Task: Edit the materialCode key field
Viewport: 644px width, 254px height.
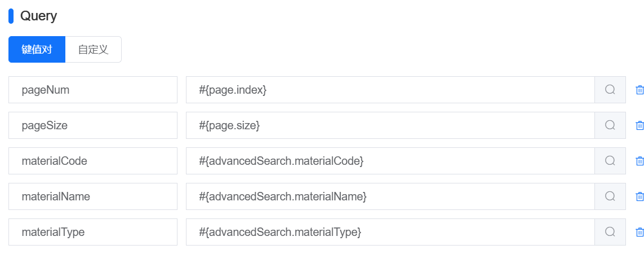Action: coord(93,161)
